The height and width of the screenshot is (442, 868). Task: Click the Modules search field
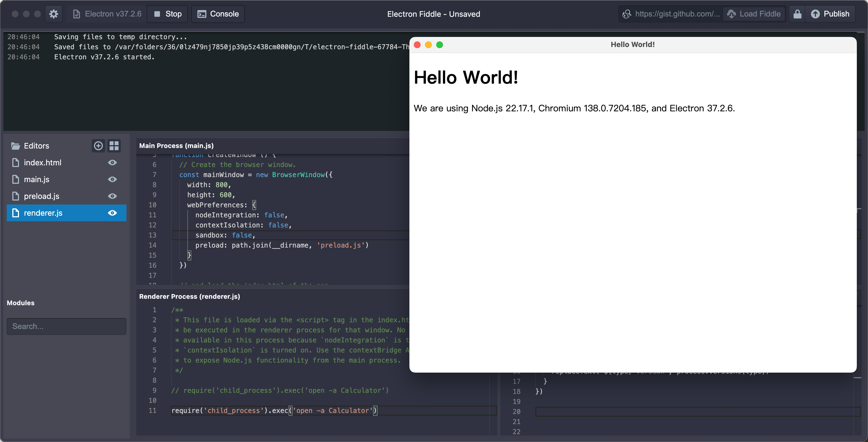[66, 326]
